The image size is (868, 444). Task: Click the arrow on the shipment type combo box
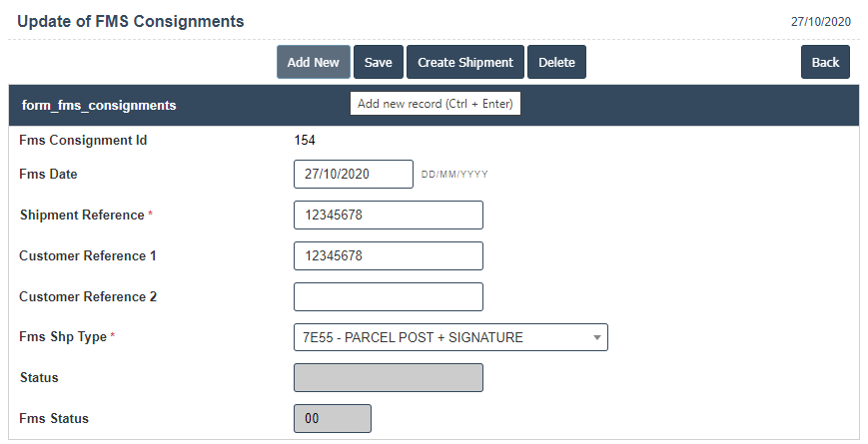597,337
